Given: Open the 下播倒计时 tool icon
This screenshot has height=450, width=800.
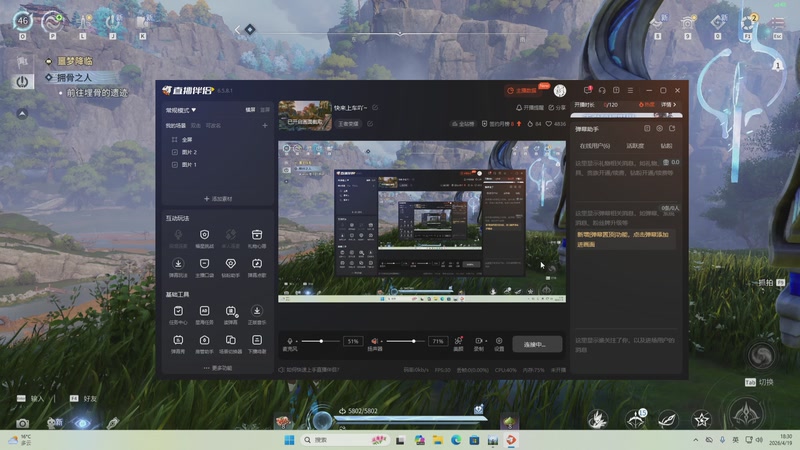Looking at the screenshot, I should click(x=257, y=344).
